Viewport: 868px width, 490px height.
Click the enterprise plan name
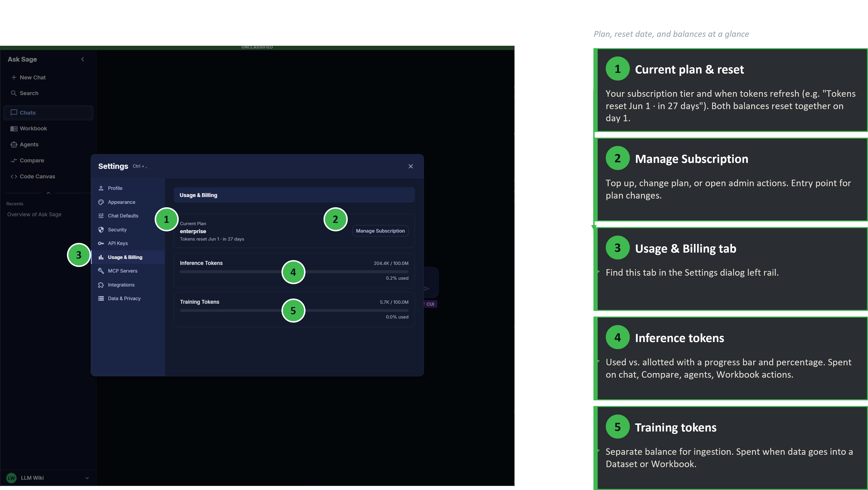[x=193, y=231]
